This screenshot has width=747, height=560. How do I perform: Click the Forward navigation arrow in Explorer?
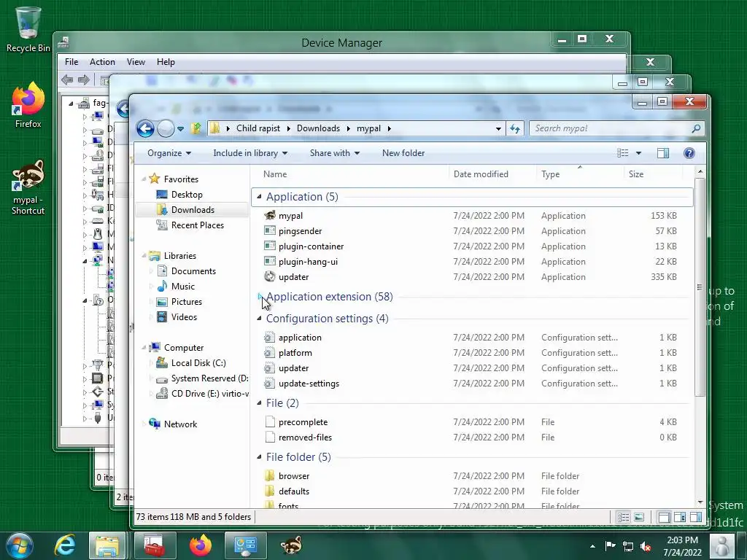point(166,128)
